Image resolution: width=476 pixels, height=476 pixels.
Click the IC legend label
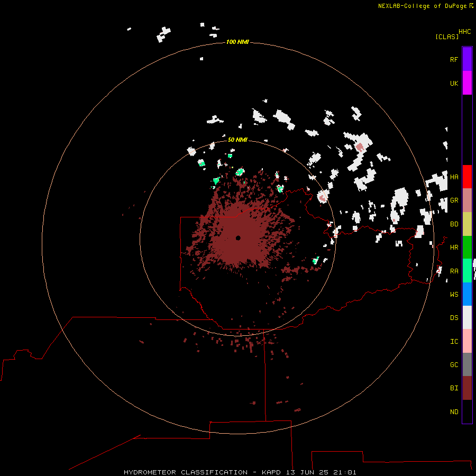point(454,342)
